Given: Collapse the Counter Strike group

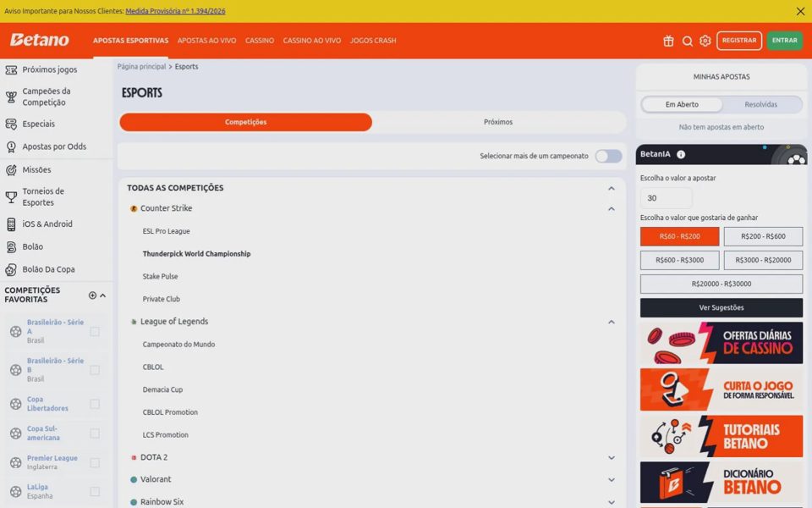Looking at the screenshot, I should click(x=611, y=209).
